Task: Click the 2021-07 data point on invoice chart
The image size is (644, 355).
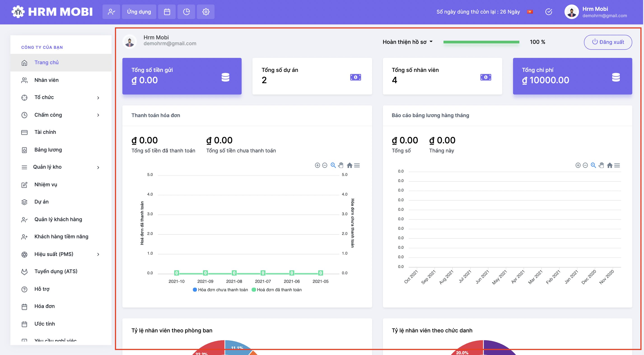Action: point(263,273)
